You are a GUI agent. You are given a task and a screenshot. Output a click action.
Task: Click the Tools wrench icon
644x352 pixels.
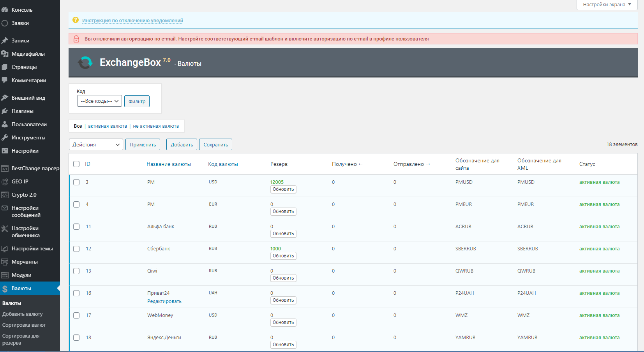(x=5, y=137)
